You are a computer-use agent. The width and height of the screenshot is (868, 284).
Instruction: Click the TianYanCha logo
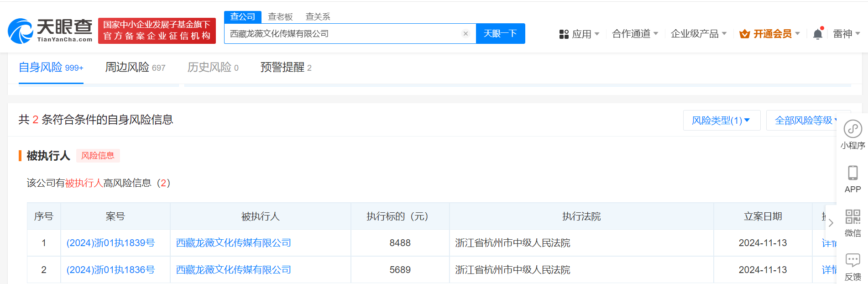point(50,31)
